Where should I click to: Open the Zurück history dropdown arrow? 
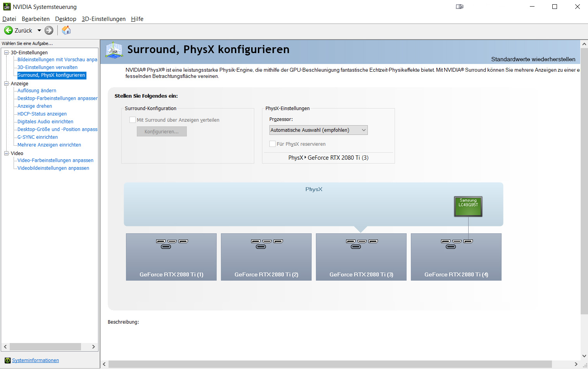[x=39, y=30]
